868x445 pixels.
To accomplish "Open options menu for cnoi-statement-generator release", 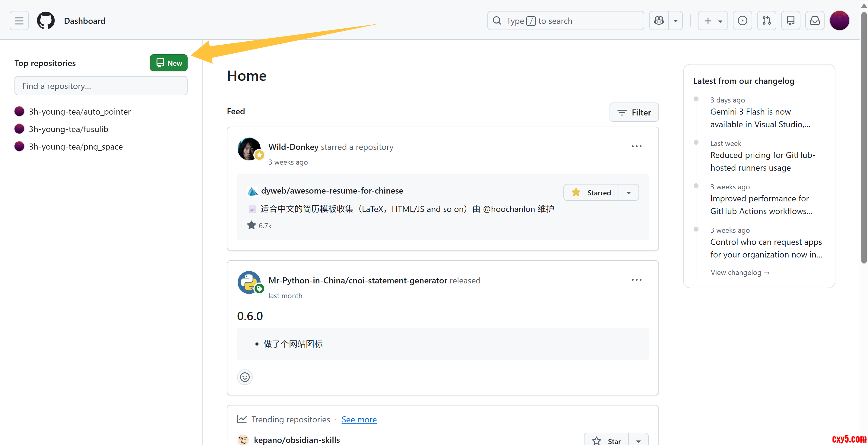I will [636, 280].
